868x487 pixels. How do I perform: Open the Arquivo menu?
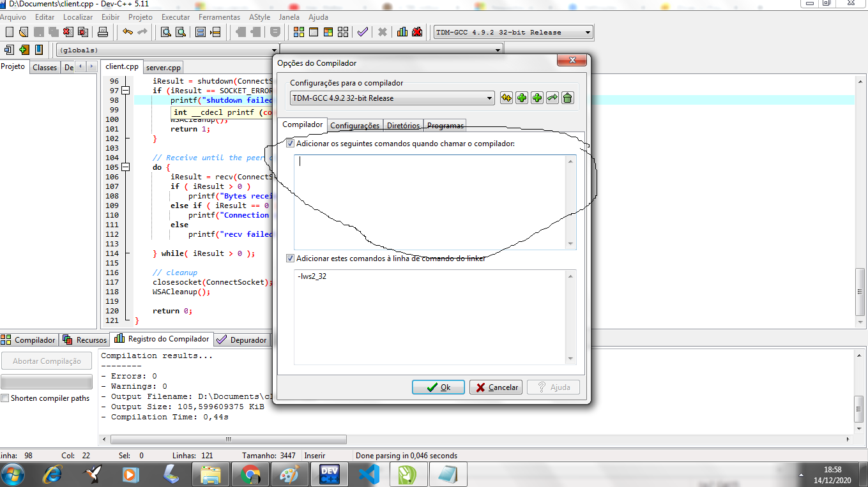click(13, 17)
